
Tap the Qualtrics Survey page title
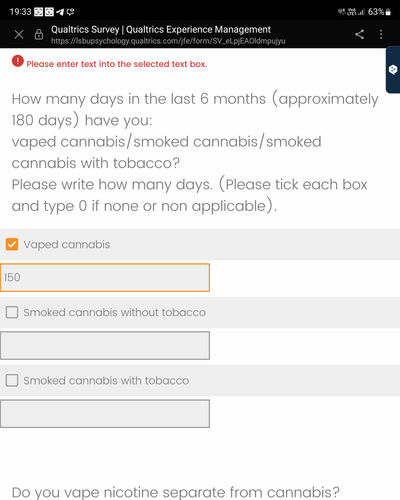click(161, 29)
